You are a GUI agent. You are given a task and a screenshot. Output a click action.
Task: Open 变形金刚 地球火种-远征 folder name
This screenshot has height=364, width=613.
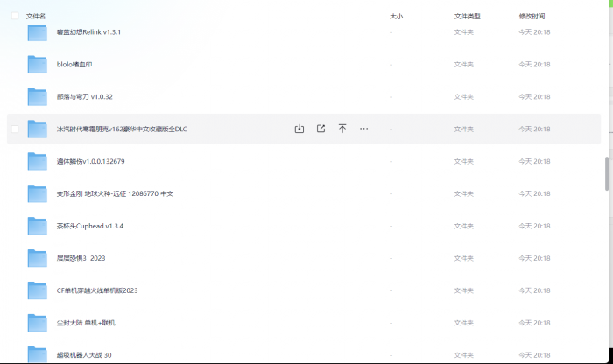pyautogui.click(x=115, y=193)
